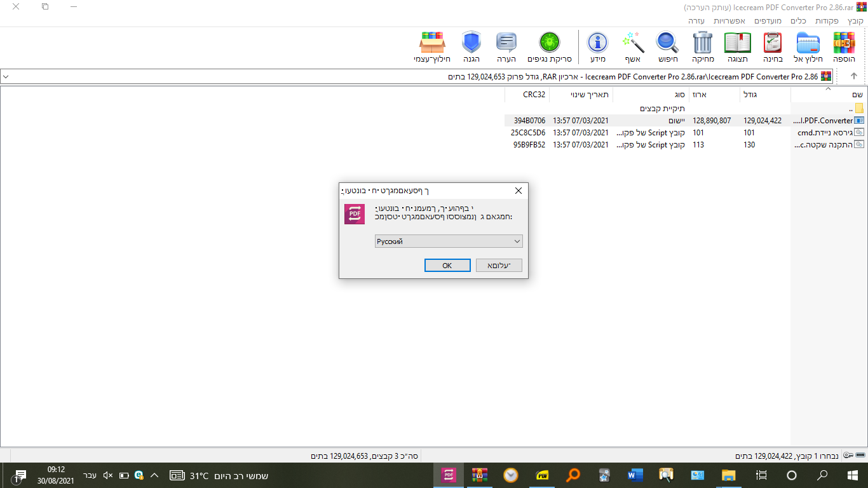Open the חיפוש (Find) magnifier tool
868x488 pixels.
point(667,47)
